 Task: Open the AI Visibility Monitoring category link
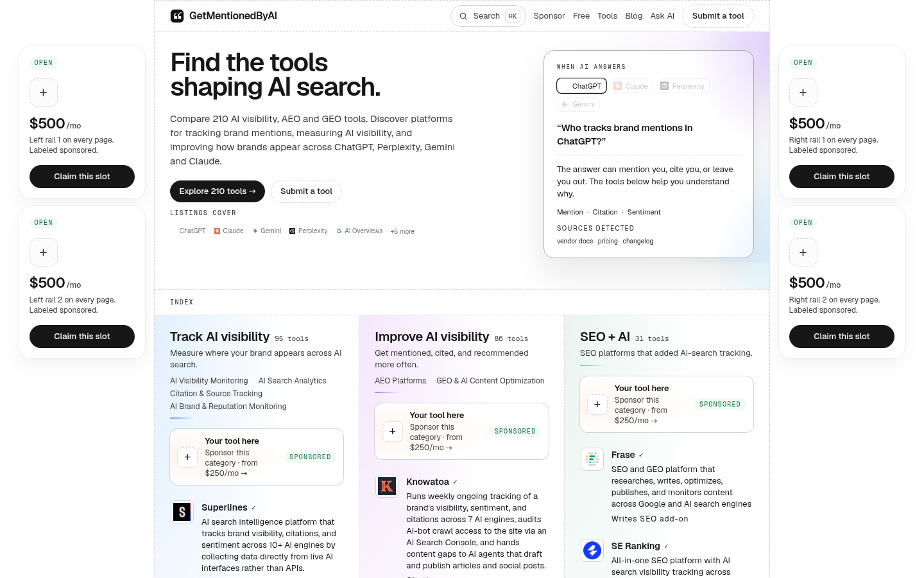209,381
